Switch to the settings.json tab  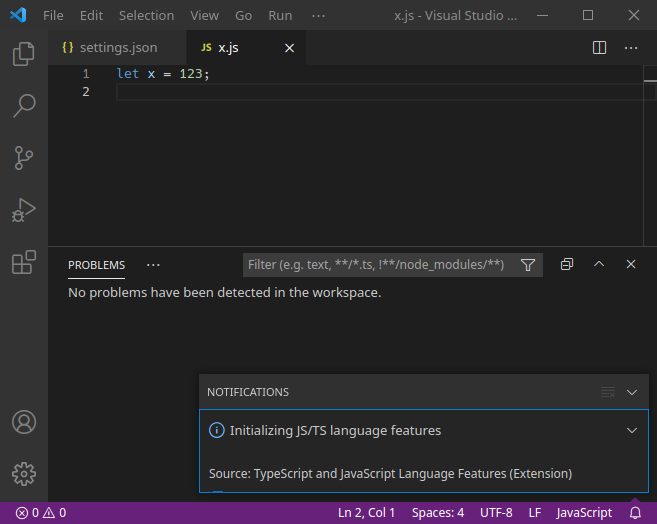[117, 48]
